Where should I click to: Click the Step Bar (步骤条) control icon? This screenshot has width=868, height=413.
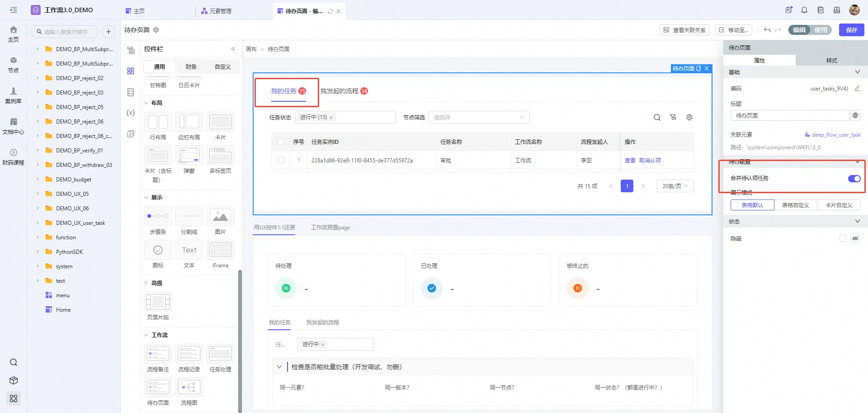pyautogui.click(x=158, y=216)
